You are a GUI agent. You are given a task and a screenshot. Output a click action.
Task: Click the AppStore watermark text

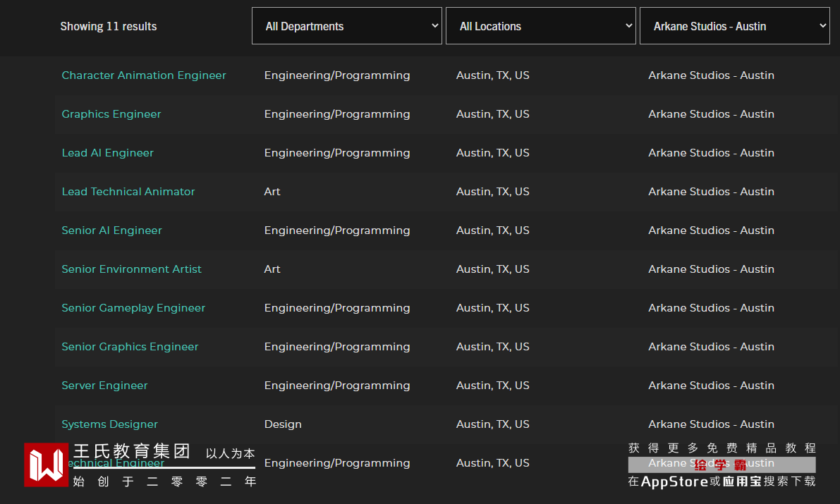pyautogui.click(x=674, y=481)
